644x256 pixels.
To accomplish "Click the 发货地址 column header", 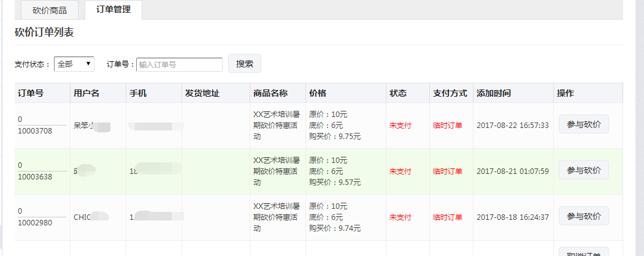I will coord(202,93).
